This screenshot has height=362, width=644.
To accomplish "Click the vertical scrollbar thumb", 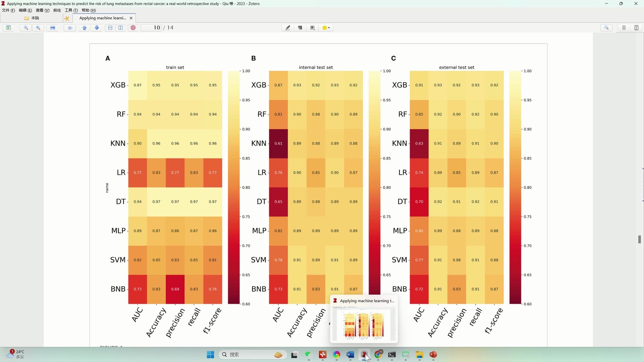I will pyautogui.click(x=640, y=239).
